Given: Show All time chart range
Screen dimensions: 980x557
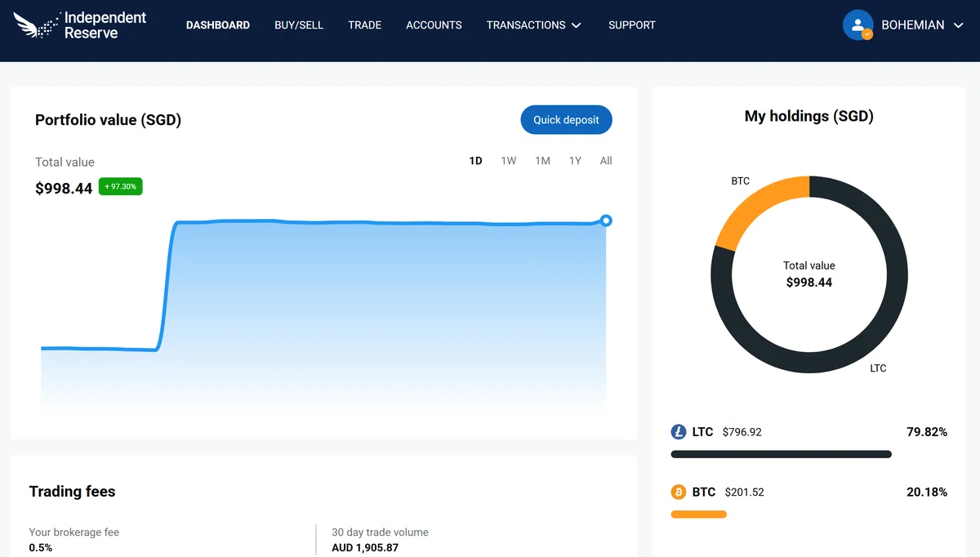Looking at the screenshot, I should (606, 161).
